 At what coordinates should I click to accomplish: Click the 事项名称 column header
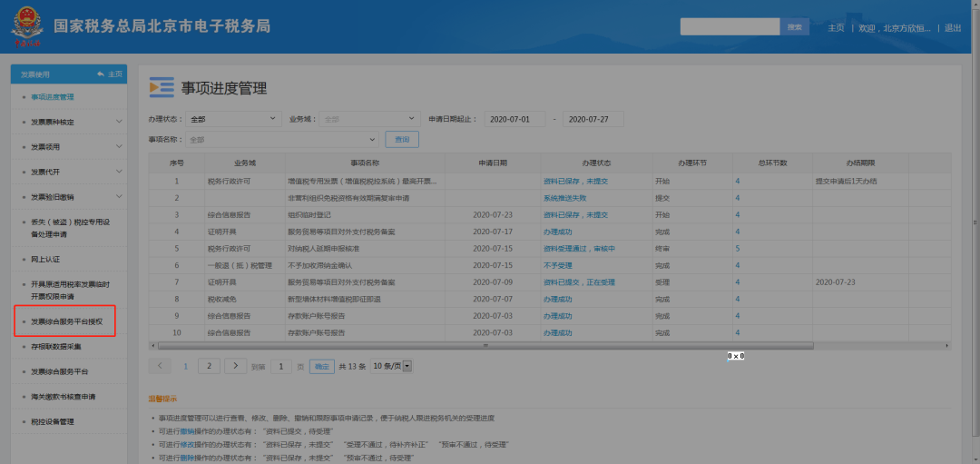pyautogui.click(x=365, y=163)
